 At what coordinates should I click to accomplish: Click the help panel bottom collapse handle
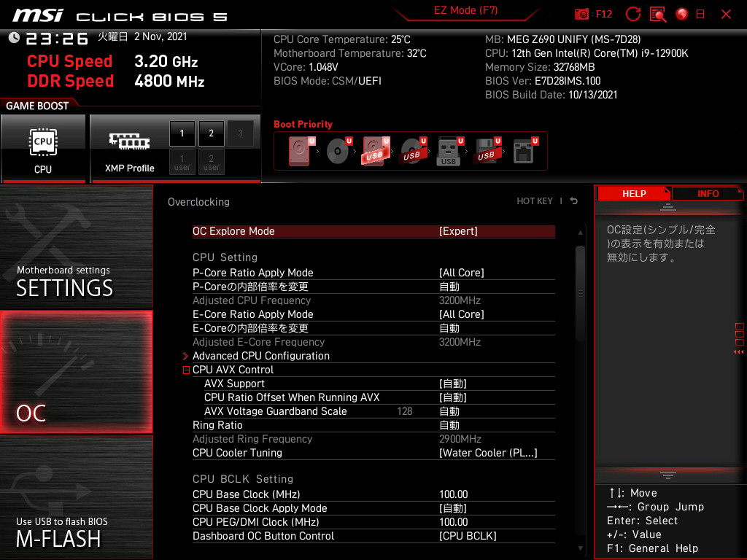click(668, 475)
